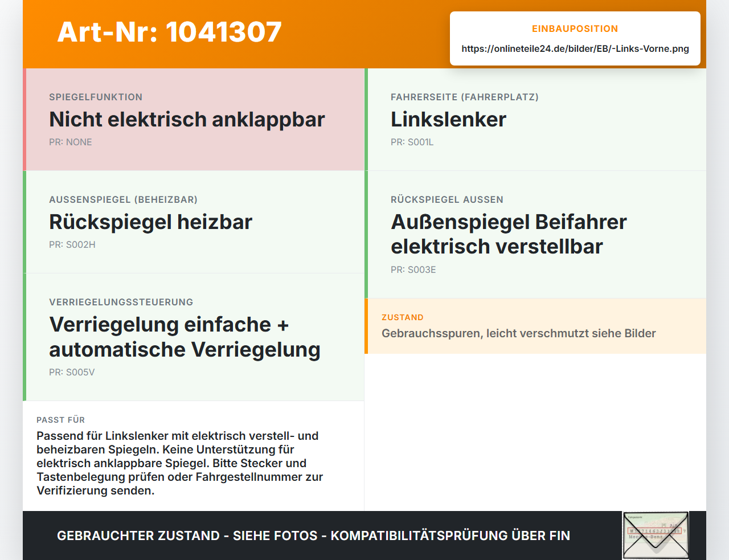Click the PR: S002H code

tap(72, 244)
